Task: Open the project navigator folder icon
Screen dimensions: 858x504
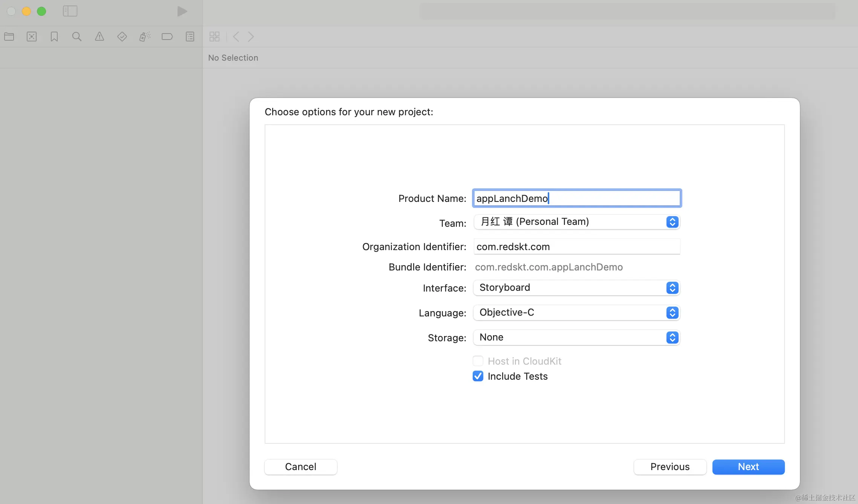Action: pos(9,37)
